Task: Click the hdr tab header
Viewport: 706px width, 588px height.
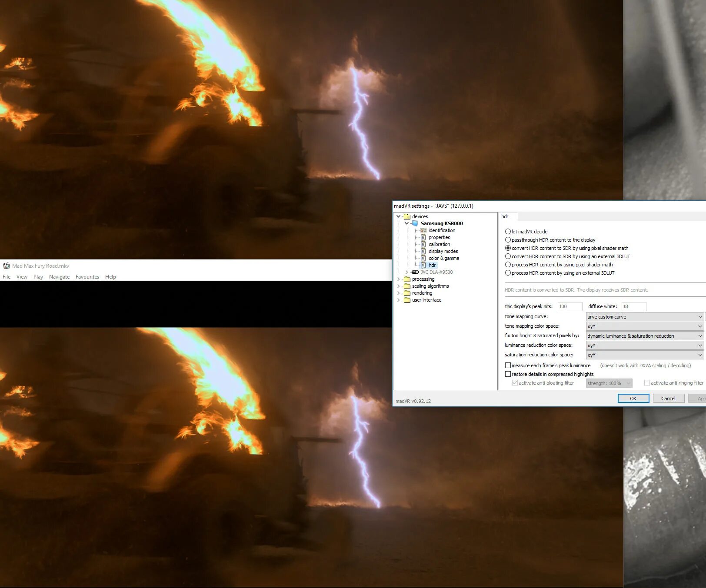Action: (508, 216)
